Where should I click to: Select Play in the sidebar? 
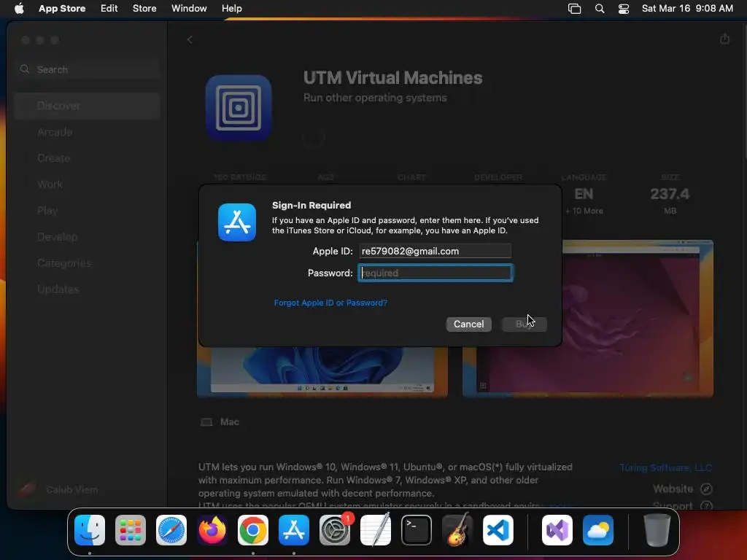coord(88,211)
